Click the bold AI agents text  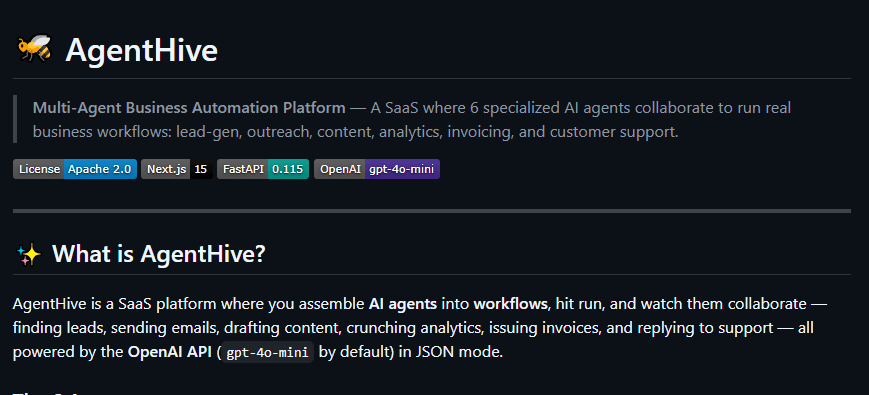(x=403, y=304)
